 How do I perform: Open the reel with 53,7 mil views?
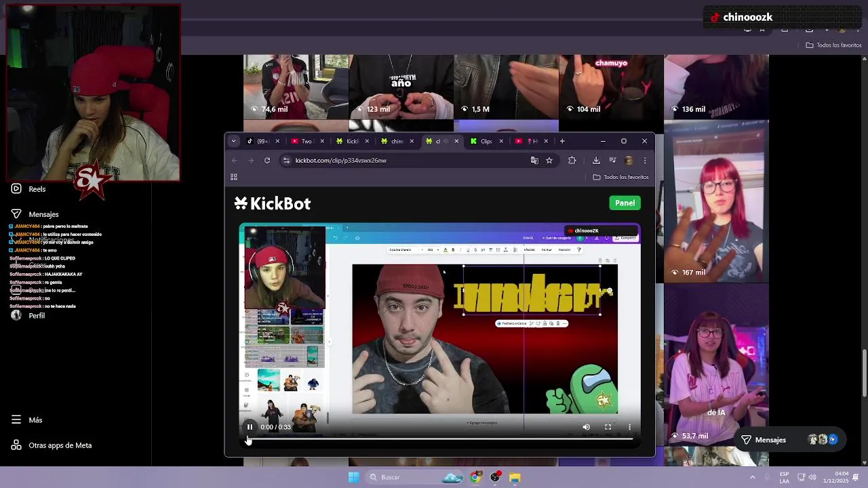[716, 365]
